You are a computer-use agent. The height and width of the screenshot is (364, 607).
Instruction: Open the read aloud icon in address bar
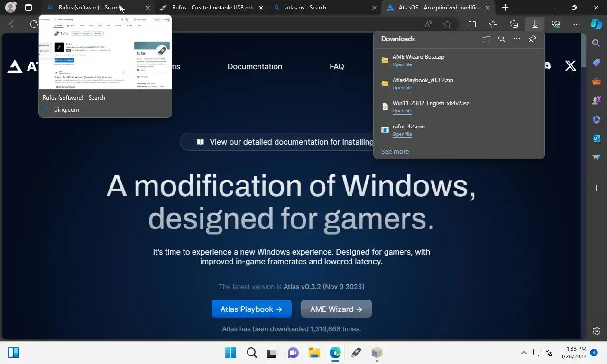click(x=428, y=24)
